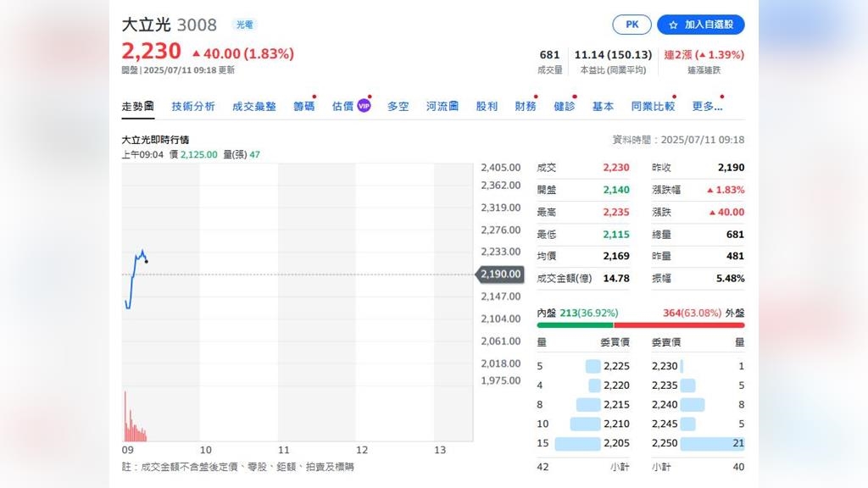Click the stock code 3008

(197, 25)
